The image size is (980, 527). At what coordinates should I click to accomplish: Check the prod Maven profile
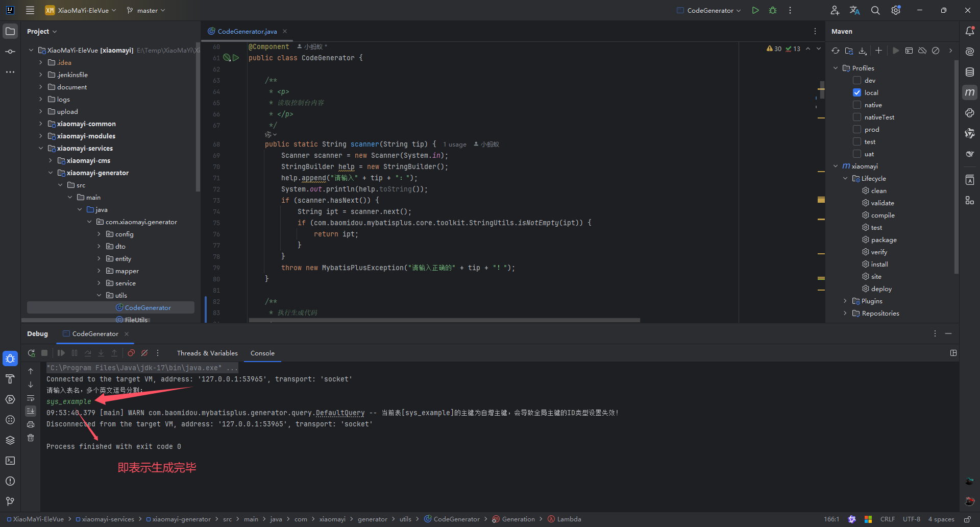(x=857, y=129)
